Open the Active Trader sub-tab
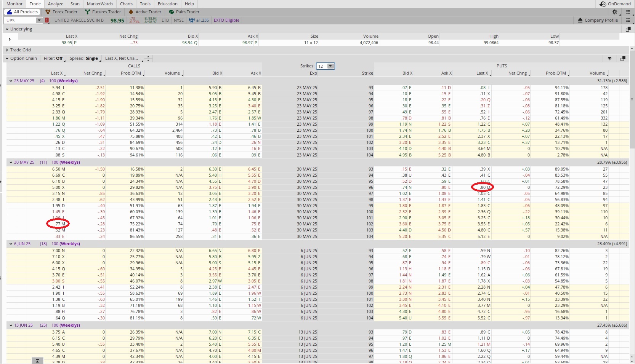 (145, 12)
